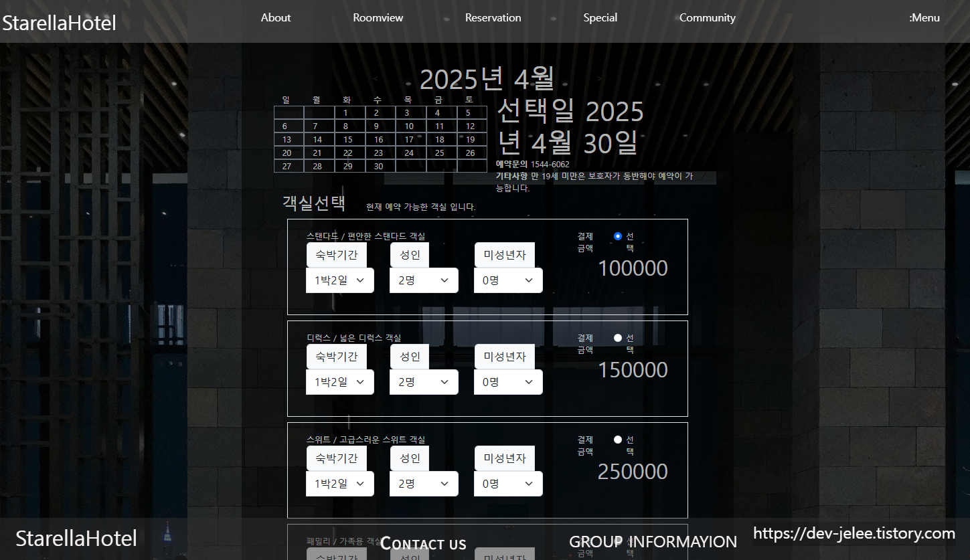
Task: Click the 객실선택 section heading
Action: 314,203
